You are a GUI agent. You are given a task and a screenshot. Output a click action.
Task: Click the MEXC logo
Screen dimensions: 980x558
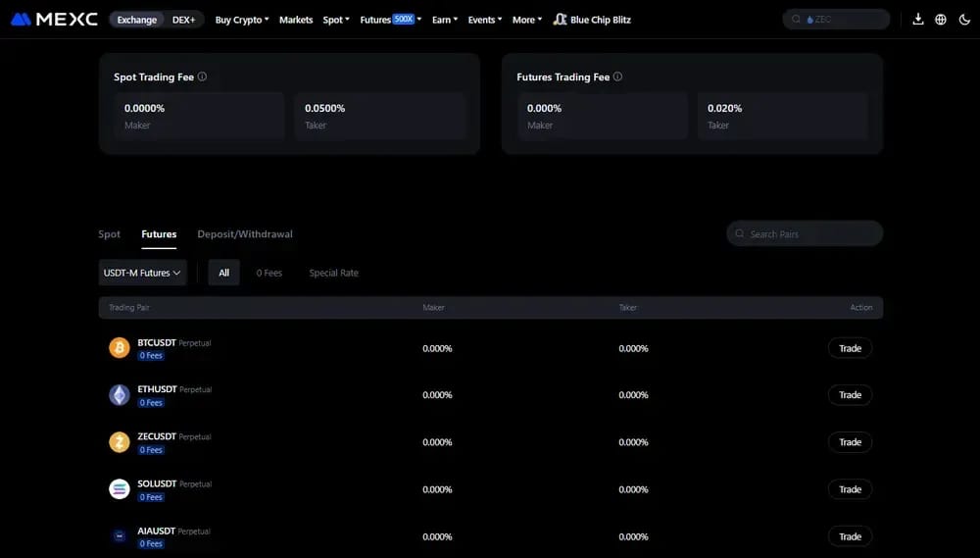54,20
